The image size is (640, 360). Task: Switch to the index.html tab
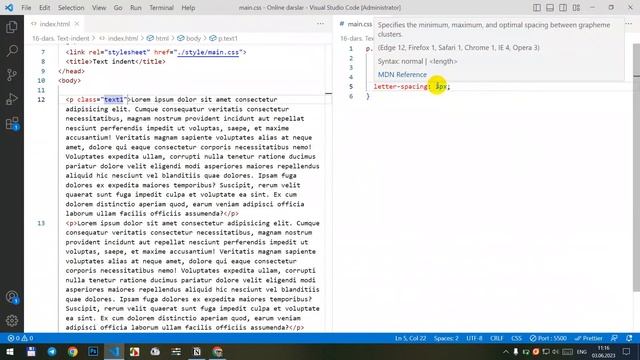tap(55, 24)
